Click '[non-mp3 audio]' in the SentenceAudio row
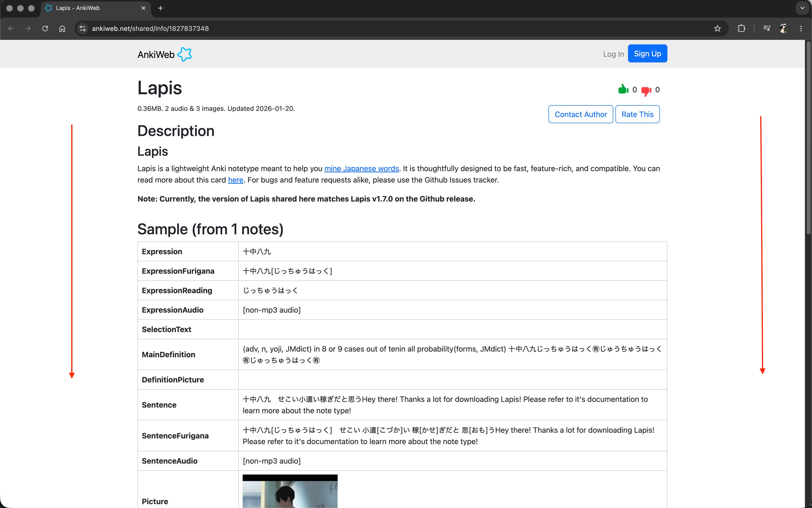 pos(271,461)
